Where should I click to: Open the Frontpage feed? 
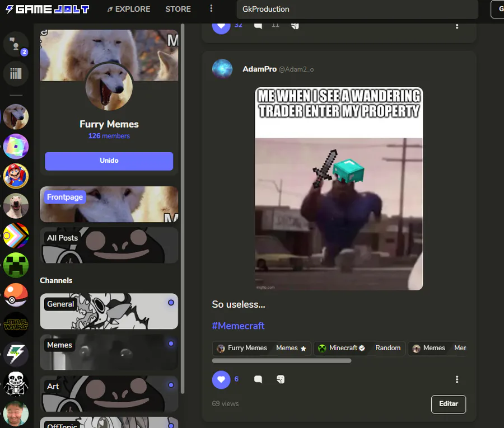(109, 204)
